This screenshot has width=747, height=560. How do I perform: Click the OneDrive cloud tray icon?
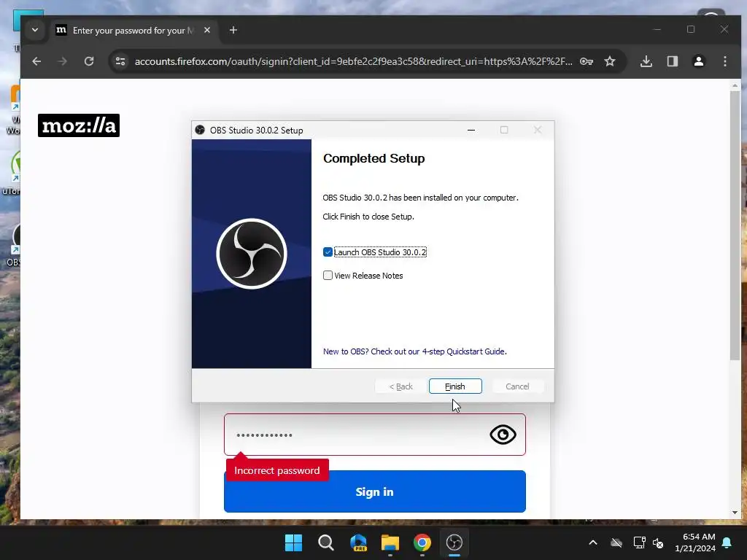point(616,542)
